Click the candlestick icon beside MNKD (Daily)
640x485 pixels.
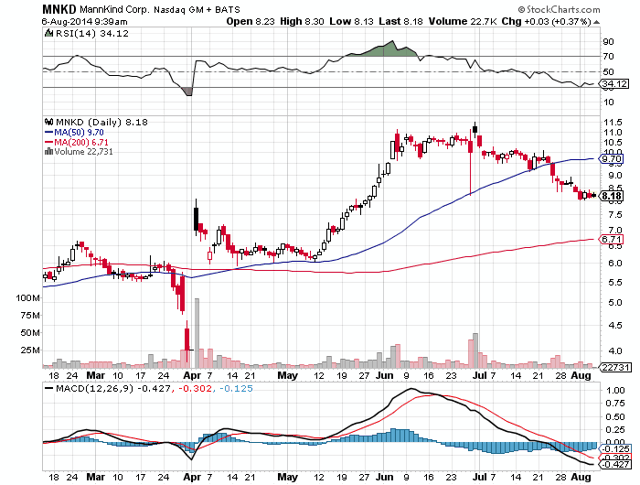[49, 122]
